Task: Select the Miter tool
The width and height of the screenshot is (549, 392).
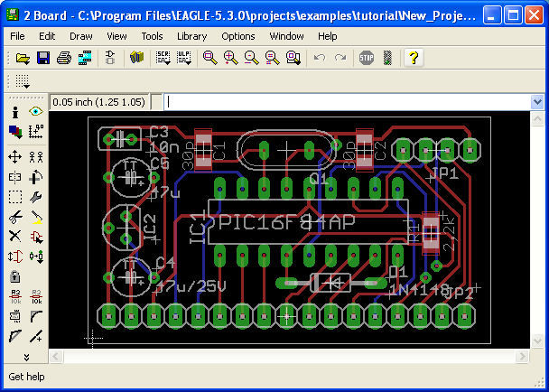Action: pyautogui.click(x=36, y=316)
